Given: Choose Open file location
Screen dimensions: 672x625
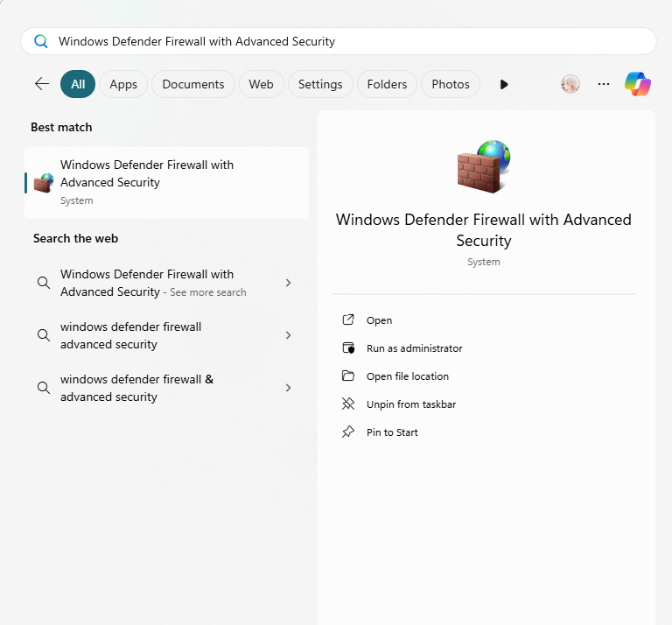Looking at the screenshot, I should pos(408,376).
